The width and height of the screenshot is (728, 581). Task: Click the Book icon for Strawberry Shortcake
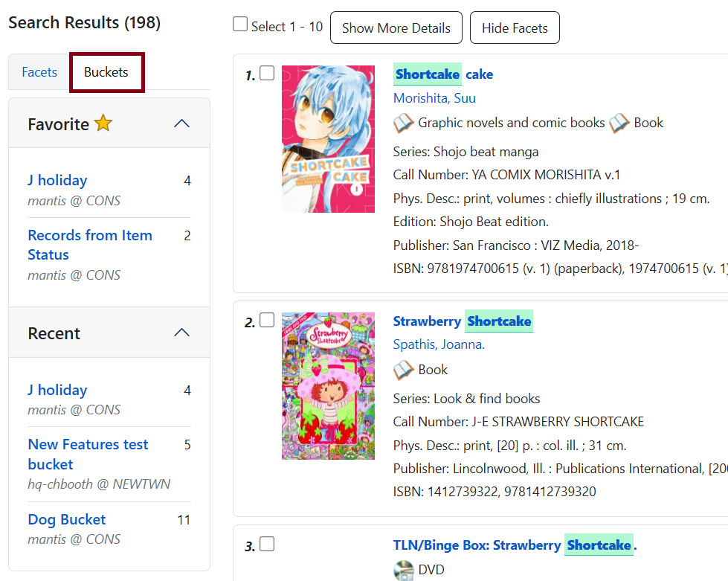pyautogui.click(x=403, y=370)
